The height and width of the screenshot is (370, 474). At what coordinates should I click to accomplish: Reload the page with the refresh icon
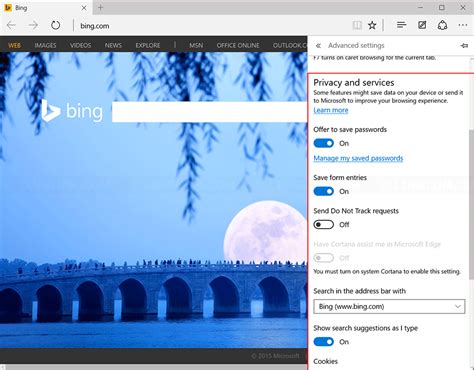pyautogui.click(x=55, y=25)
